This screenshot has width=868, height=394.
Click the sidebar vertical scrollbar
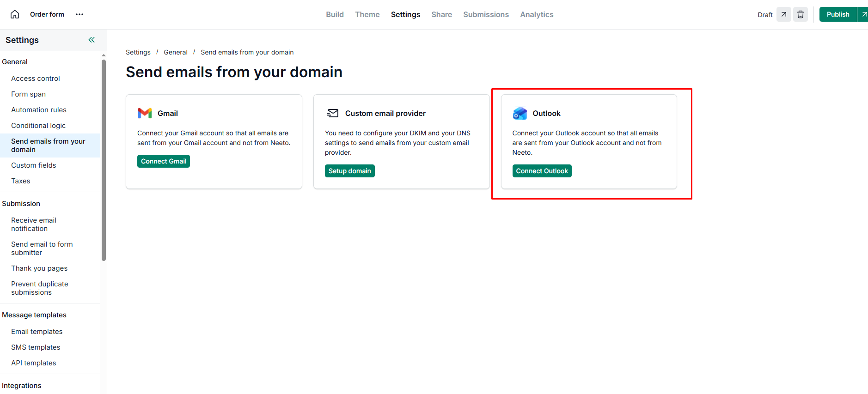pos(104,162)
